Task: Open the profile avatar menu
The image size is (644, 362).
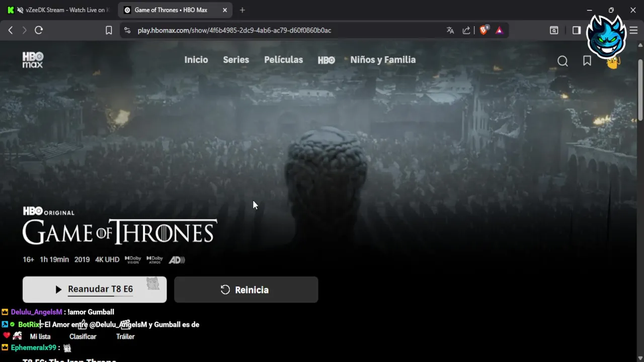Action: (613, 62)
